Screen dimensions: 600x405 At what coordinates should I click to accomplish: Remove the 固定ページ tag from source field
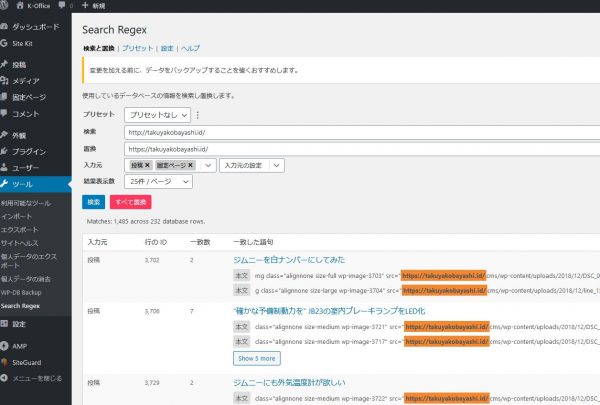(x=191, y=165)
